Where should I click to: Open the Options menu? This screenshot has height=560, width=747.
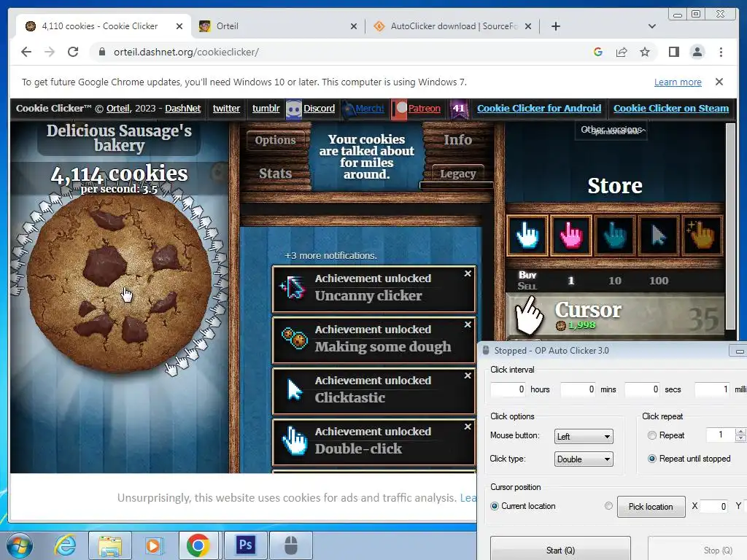click(275, 140)
